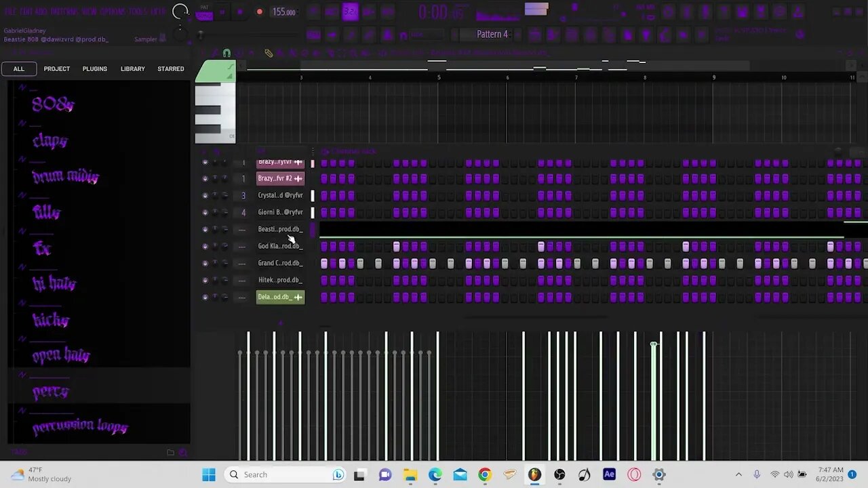Mute the Giorni B..@ryfvr channel
The image size is (868, 488).
click(205, 212)
